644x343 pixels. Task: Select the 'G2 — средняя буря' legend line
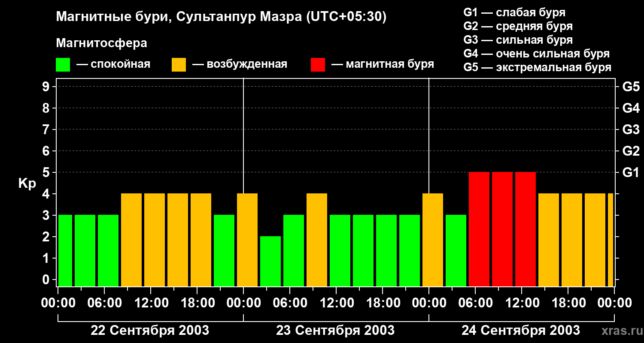[x=518, y=26]
